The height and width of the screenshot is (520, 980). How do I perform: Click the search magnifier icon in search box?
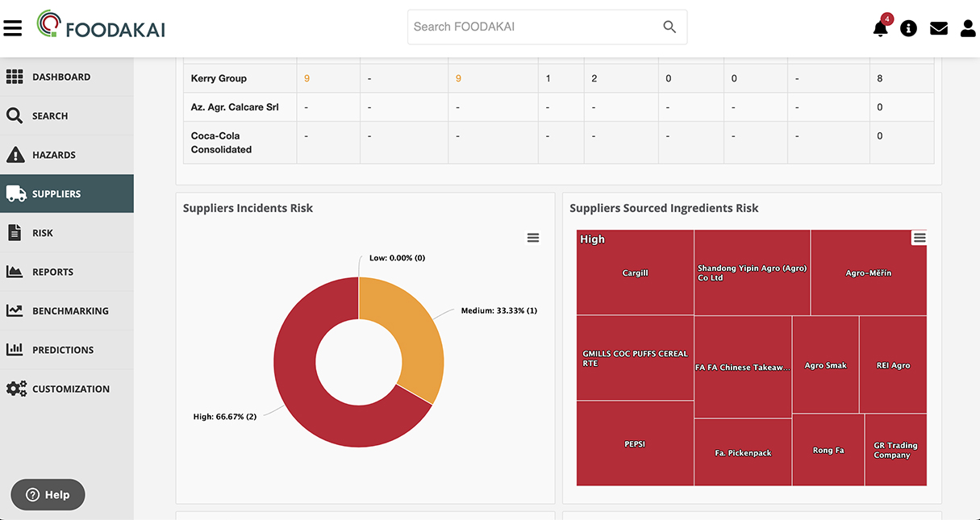coord(669,27)
